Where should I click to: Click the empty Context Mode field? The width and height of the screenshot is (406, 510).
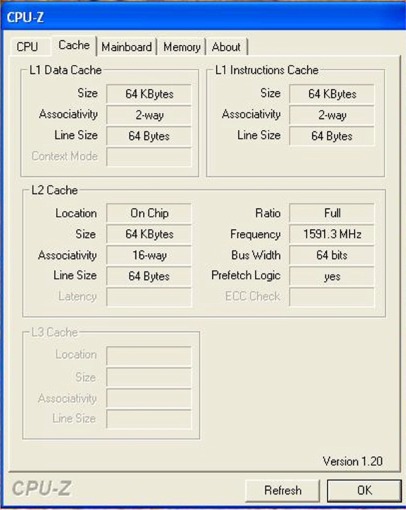tap(149, 157)
